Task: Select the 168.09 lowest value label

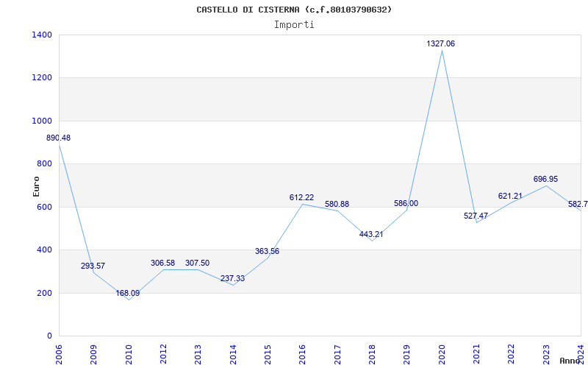Action: pos(128,294)
